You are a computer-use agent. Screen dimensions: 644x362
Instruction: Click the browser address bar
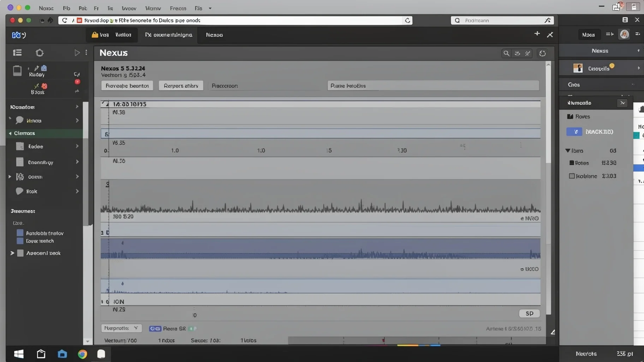tap(235, 21)
